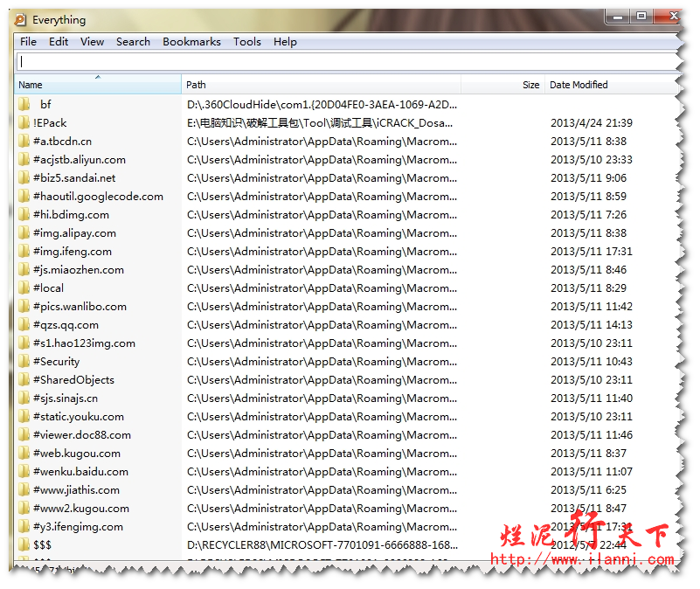This screenshot has height=589, width=700.
Task: Select the #wenku.baidu.com folder icon
Action: click(x=24, y=472)
